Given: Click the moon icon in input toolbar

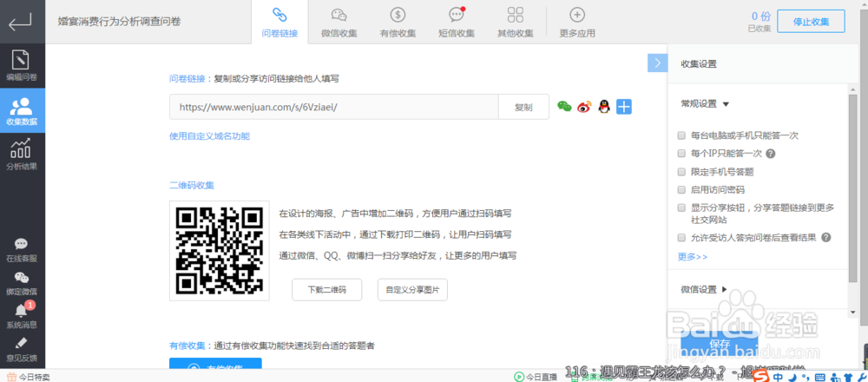Looking at the screenshot, I should coord(792,377).
